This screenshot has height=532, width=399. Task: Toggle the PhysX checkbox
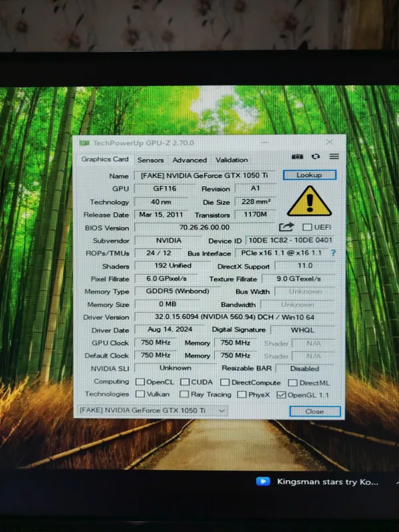point(241,394)
